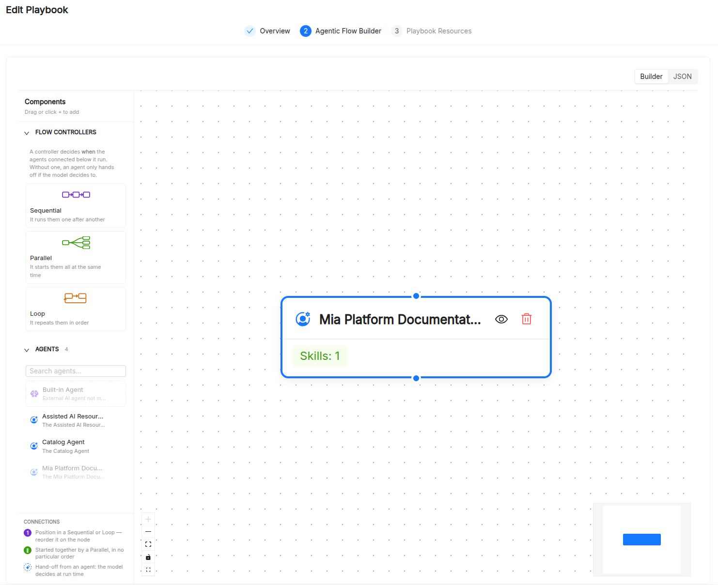The image size is (718, 588).
Task: Click the step 3 number badge
Action: [397, 31]
